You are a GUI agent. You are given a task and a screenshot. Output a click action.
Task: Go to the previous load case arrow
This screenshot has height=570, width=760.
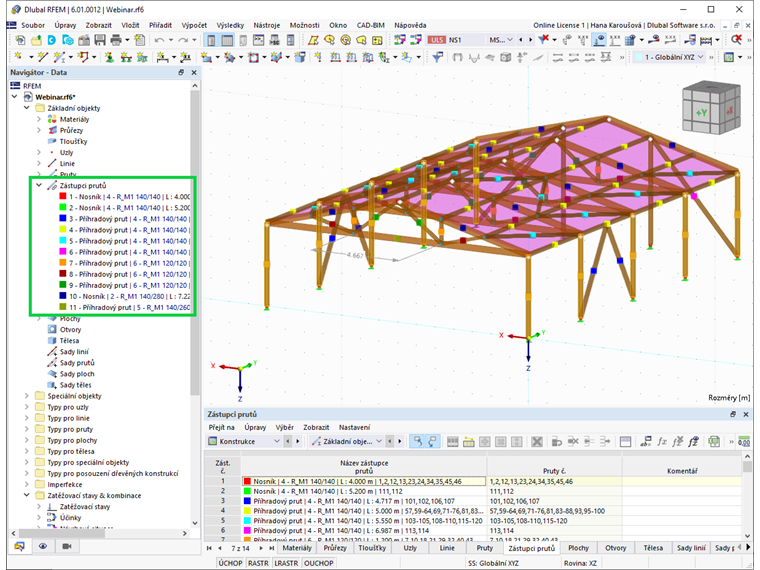(521, 40)
